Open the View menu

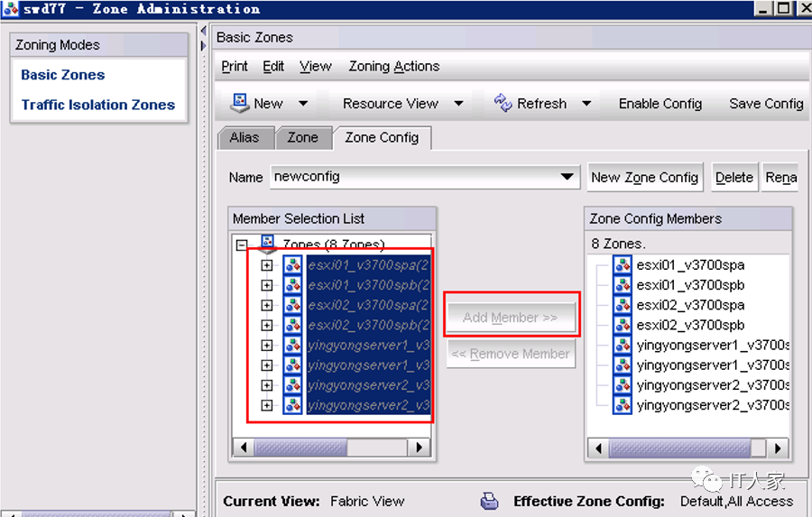coord(316,66)
